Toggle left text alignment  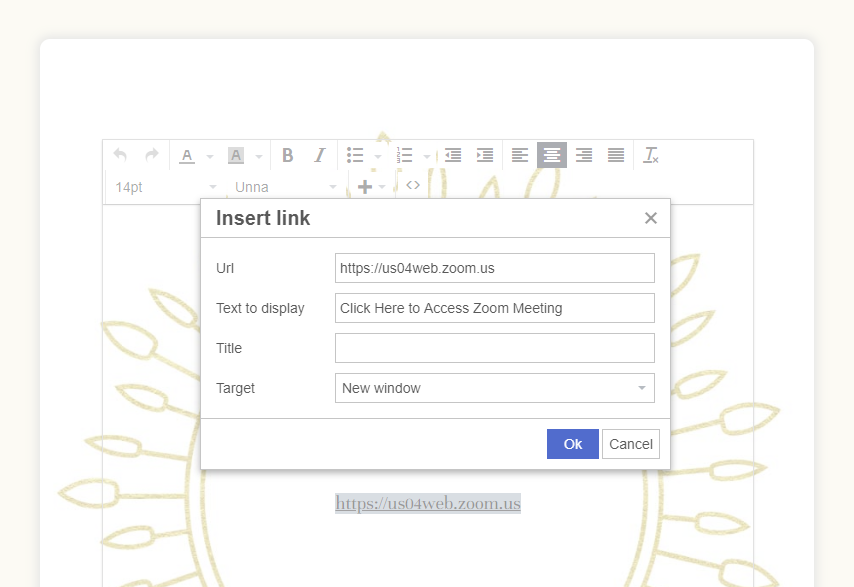coord(520,155)
